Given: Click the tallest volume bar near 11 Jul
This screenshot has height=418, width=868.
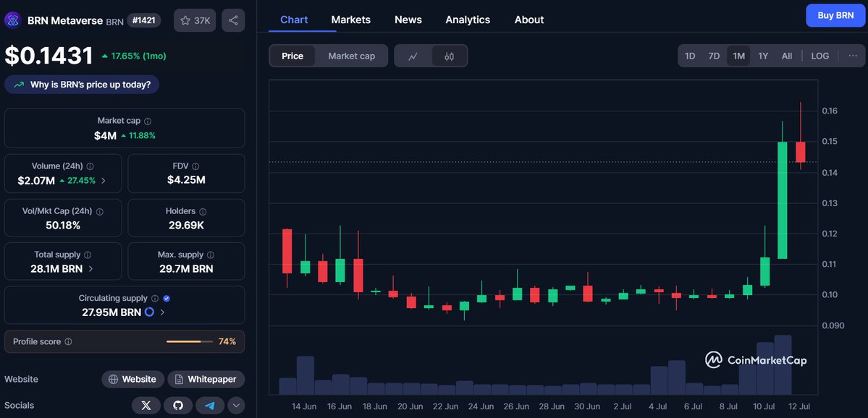Looking at the screenshot, I should pos(783,365).
